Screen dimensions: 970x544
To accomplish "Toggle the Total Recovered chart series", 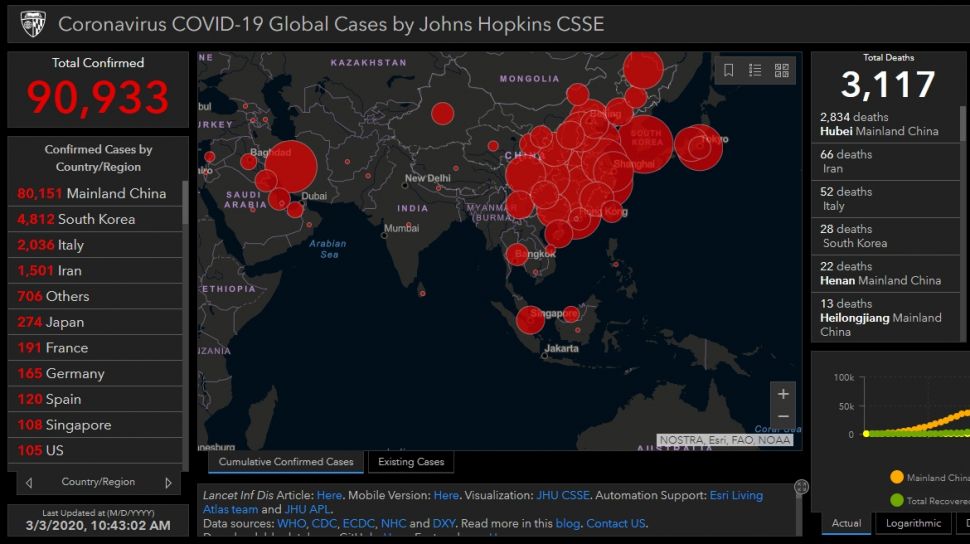I will [896, 500].
